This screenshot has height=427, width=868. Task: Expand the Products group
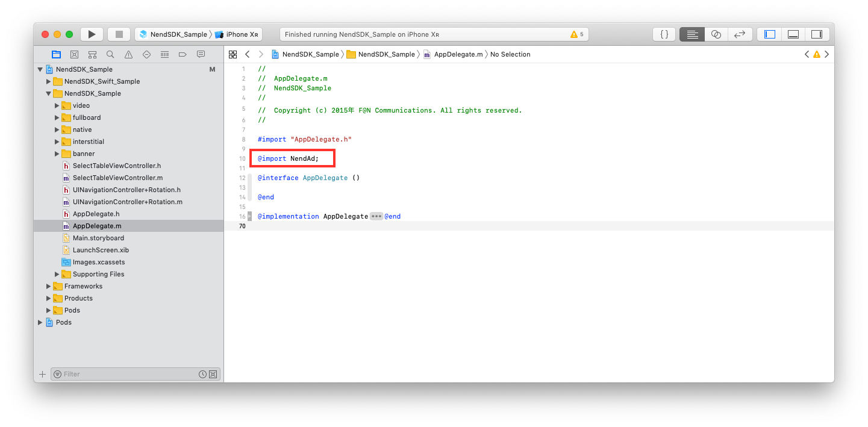[x=49, y=298]
